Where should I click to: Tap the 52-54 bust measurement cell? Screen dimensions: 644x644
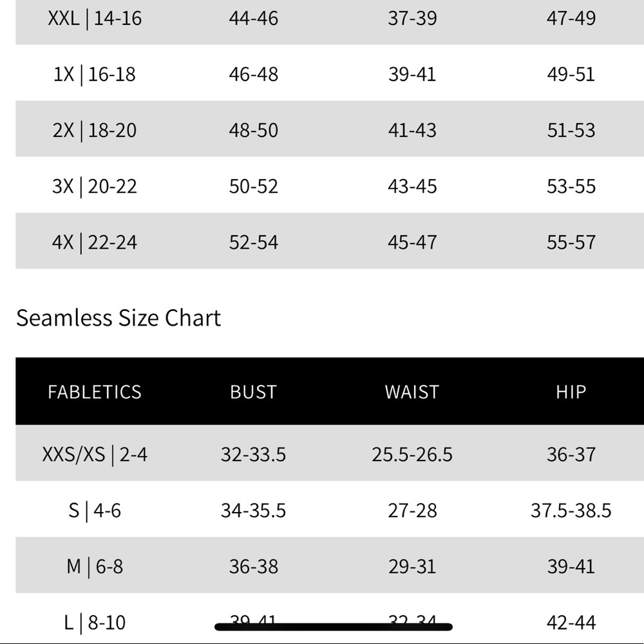pos(253,242)
